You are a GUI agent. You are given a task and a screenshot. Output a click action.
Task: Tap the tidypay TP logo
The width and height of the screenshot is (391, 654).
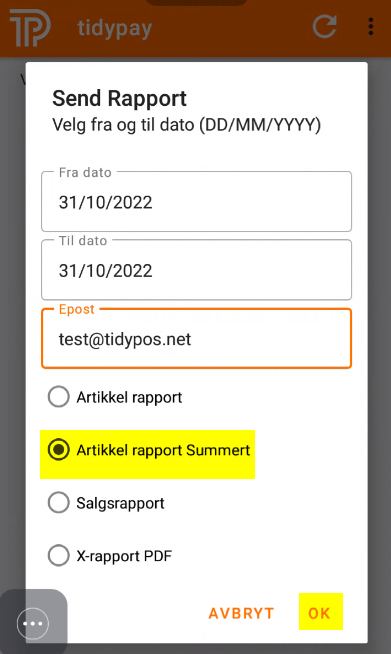coord(30,28)
